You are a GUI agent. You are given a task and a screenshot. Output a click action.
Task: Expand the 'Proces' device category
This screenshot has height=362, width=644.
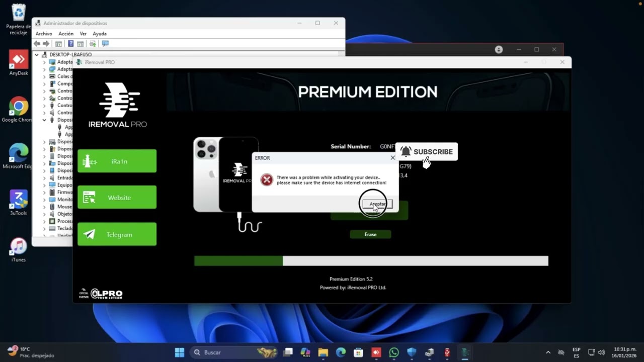(44, 221)
